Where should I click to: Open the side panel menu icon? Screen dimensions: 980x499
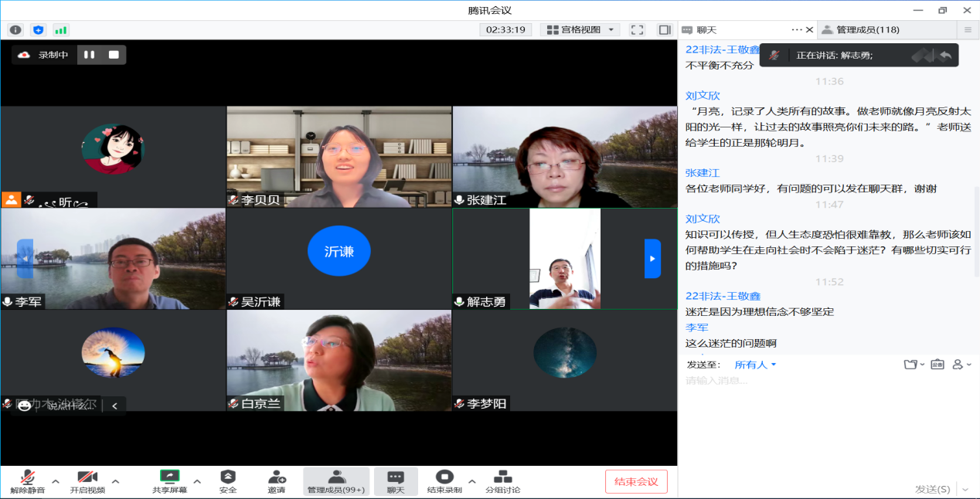click(968, 30)
